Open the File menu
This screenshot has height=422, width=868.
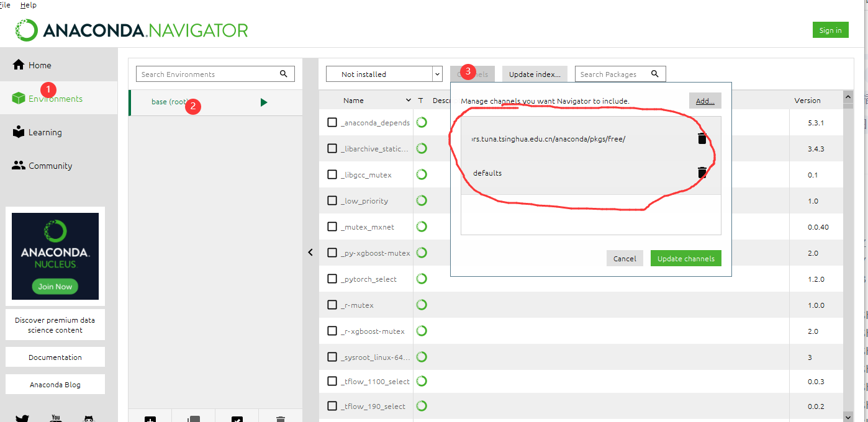point(5,5)
